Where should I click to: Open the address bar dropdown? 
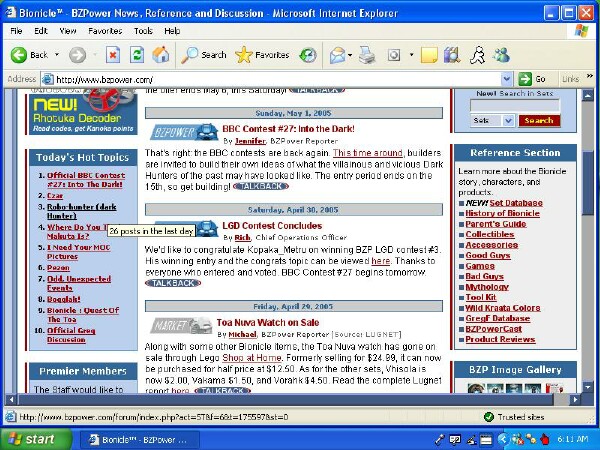(x=507, y=79)
